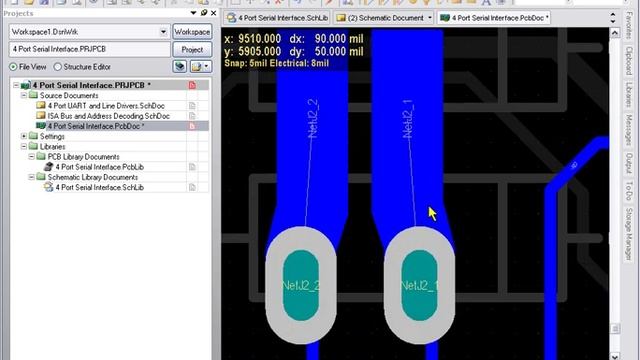This screenshot has height=360, width=640.
Task: Open the Libraries side panel tab
Action: pyautogui.click(x=628, y=95)
